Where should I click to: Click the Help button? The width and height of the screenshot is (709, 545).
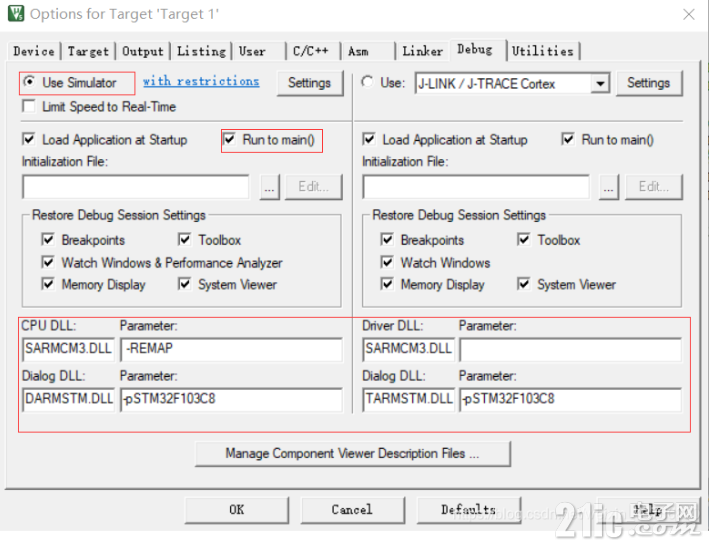[x=648, y=510]
